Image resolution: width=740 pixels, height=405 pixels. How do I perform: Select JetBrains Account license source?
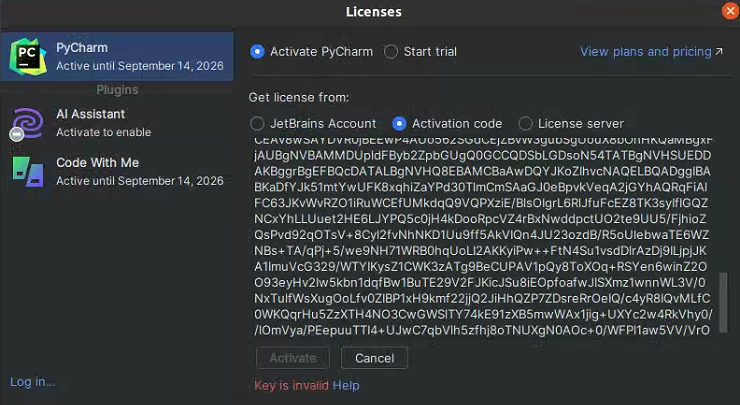click(258, 124)
